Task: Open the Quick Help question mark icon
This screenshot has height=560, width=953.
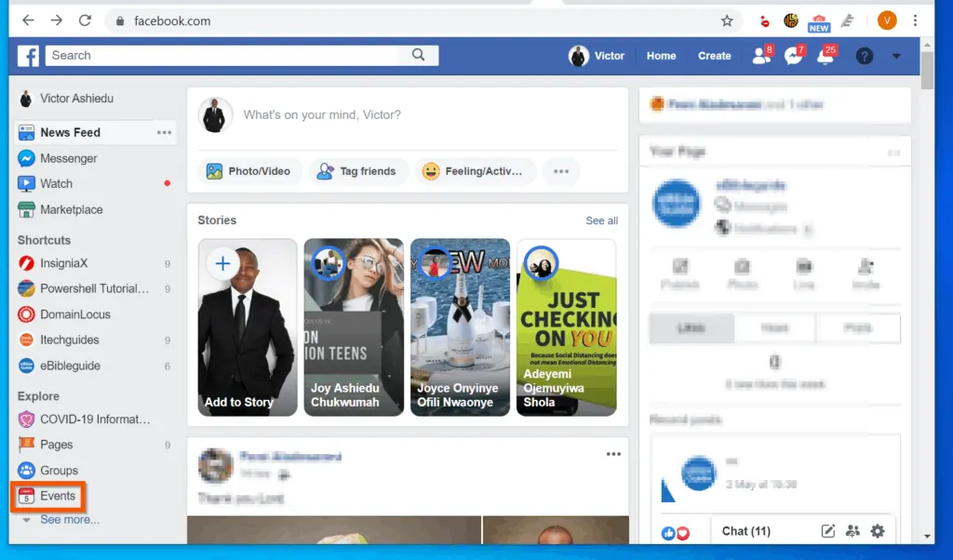Action: tap(865, 56)
